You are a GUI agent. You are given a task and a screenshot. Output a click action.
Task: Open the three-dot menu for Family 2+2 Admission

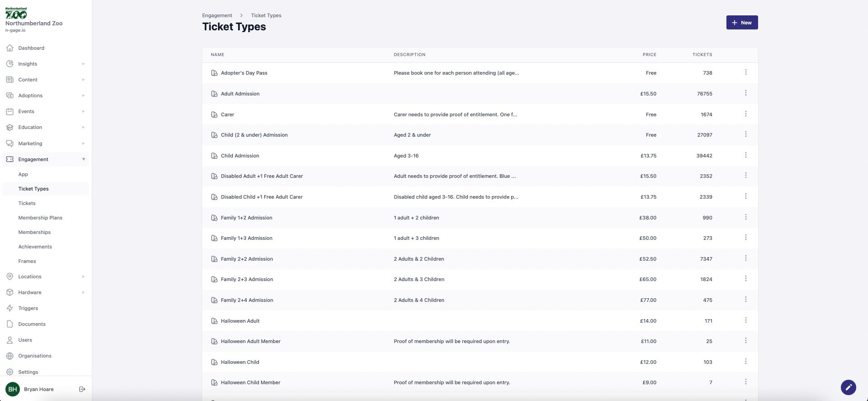click(x=745, y=258)
